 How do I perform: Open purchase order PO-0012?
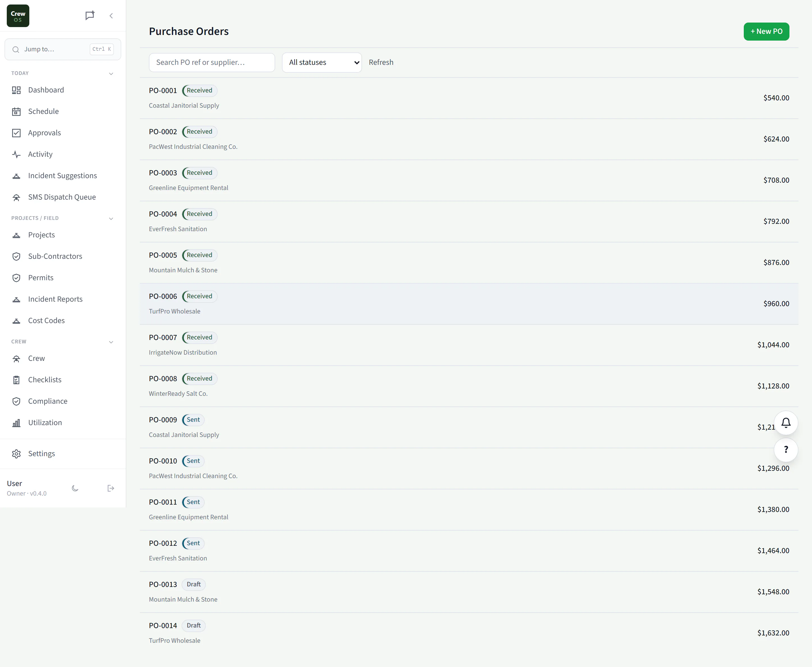tap(469, 551)
